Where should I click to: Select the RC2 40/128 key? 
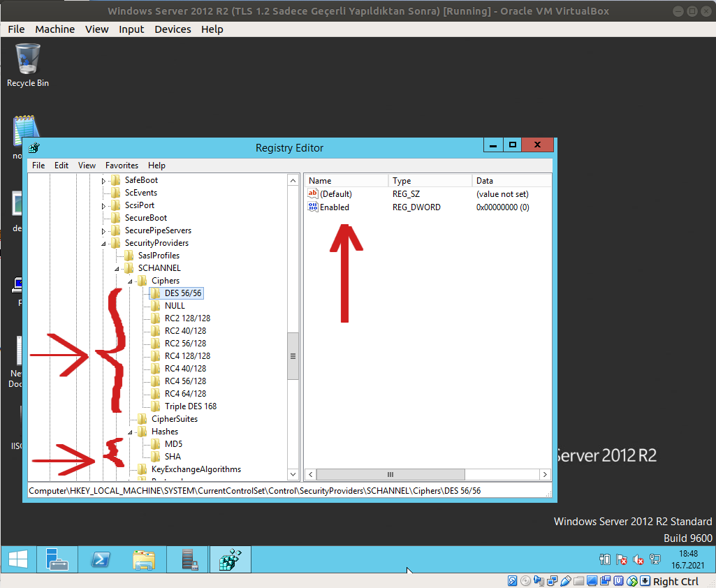point(185,331)
